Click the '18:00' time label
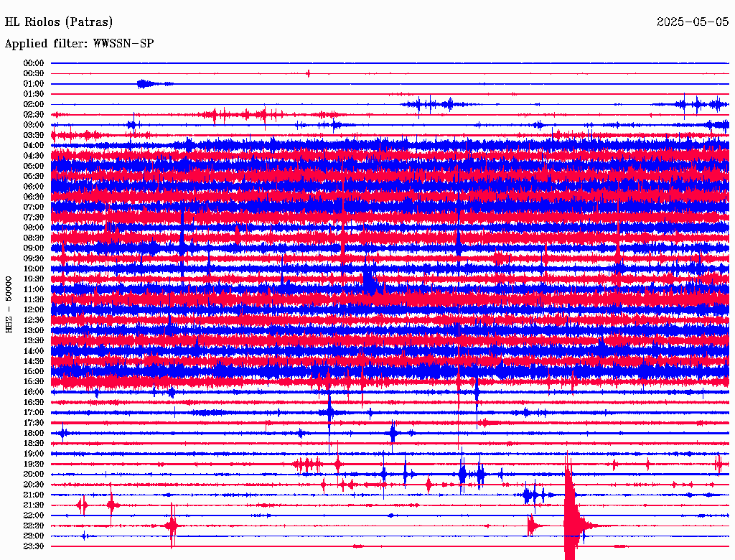The image size is (735, 560). tap(34, 434)
